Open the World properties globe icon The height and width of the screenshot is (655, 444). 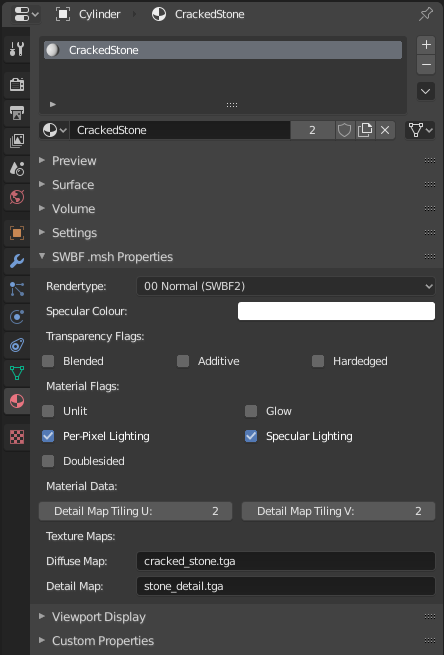(17, 196)
